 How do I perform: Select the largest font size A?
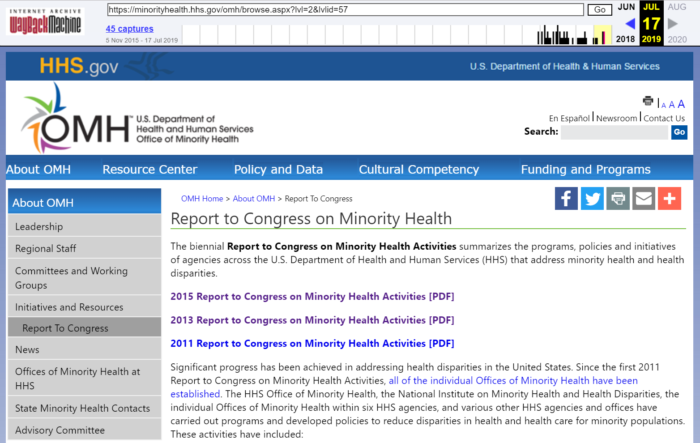681,103
